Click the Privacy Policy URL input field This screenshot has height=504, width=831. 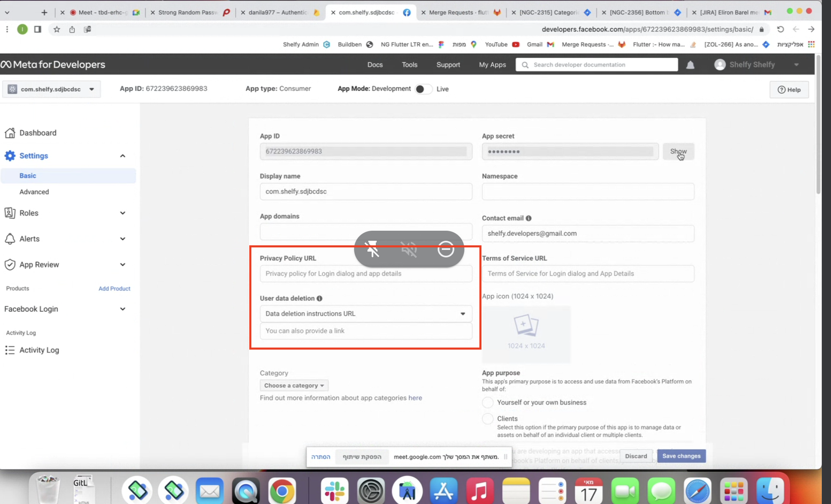tap(366, 274)
